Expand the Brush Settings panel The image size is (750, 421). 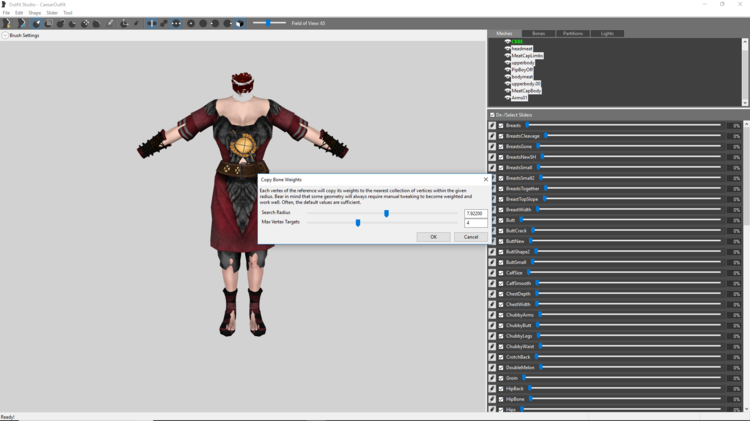[5, 35]
